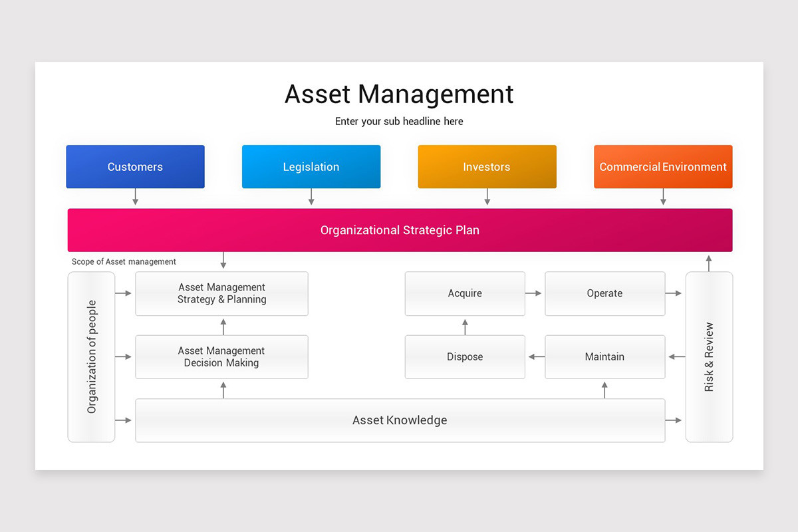Click the Asset Management Strategy & Planning box

coord(221,293)
